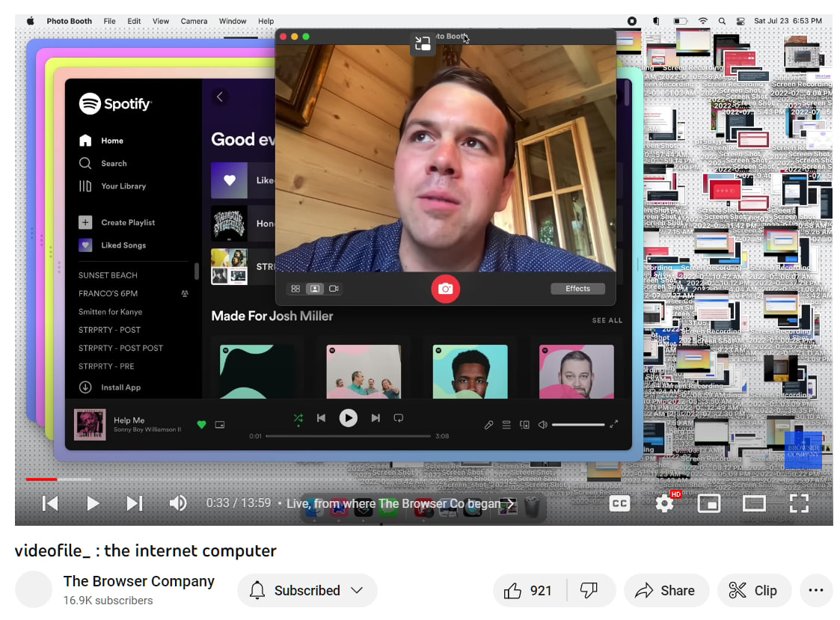Open the Photo Booth Effects button
840x620 pixels.
click(x=577, y=289)
